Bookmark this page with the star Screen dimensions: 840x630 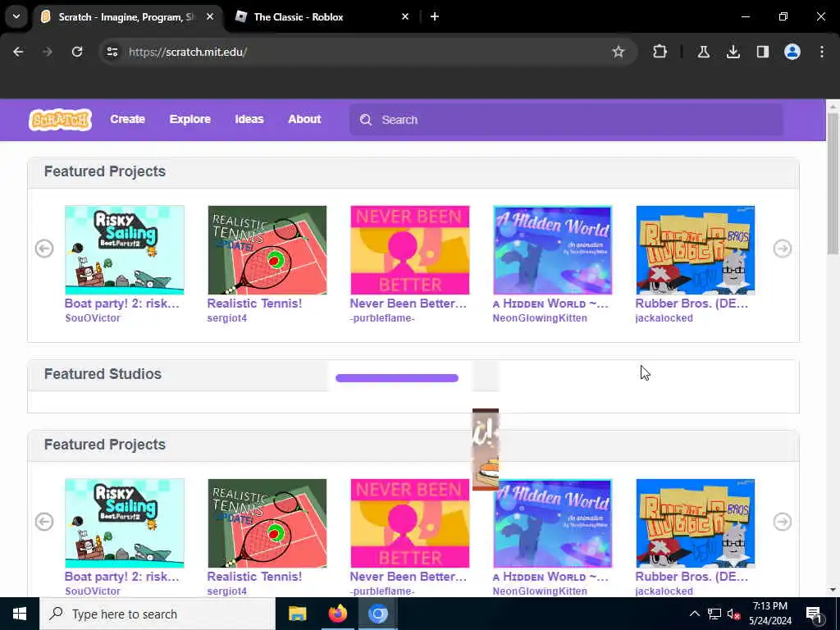(x=619, y=52)
